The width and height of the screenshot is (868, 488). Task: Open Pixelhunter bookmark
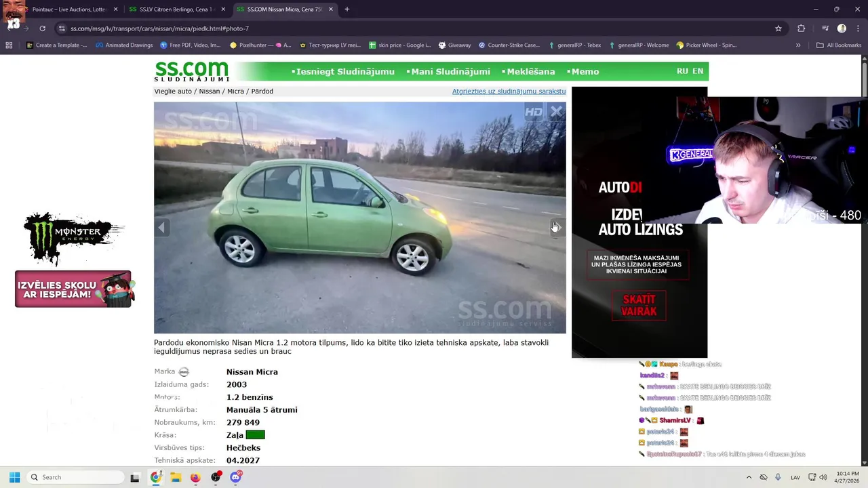click(x=260, y=45)
